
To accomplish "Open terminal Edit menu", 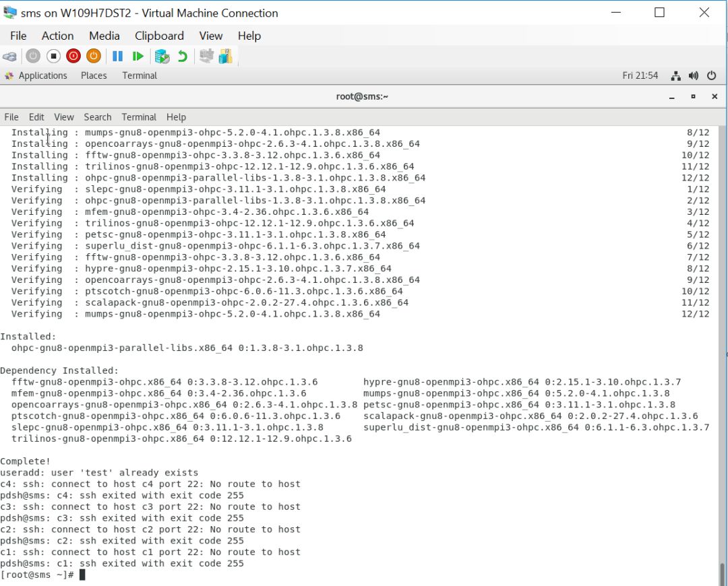I will (x=36, y=117).
